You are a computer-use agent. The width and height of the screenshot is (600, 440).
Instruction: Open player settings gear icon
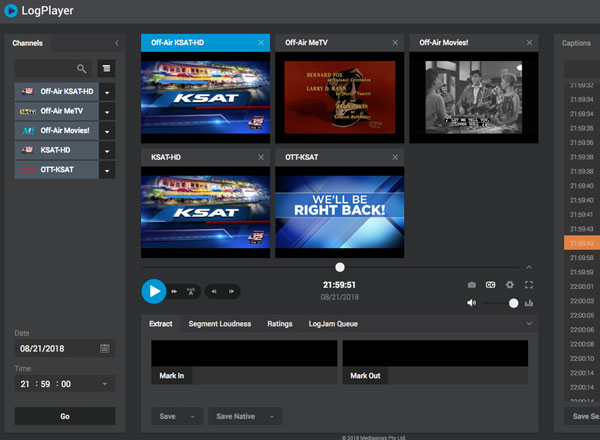(x=509, y=285)
